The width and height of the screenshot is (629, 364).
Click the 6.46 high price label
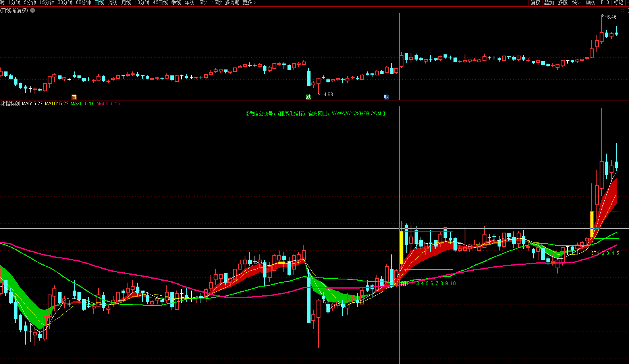pos(612,17)
